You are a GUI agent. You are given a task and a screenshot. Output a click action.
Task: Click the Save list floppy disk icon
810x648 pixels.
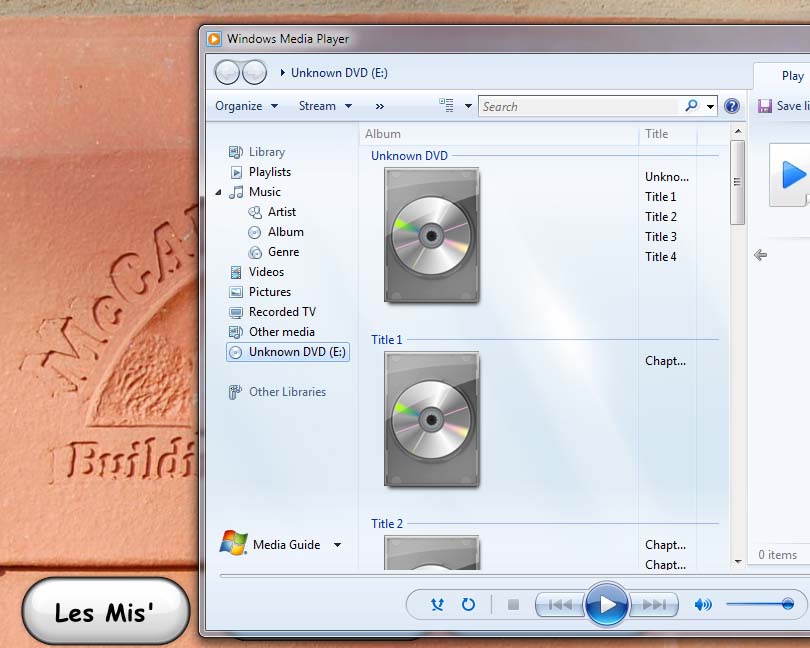pyautogui.click(x=765, y=106)
